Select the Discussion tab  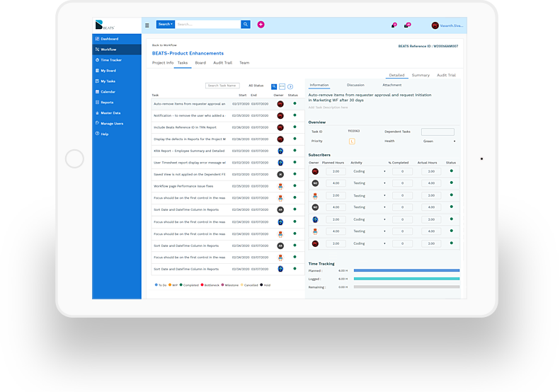355,85
